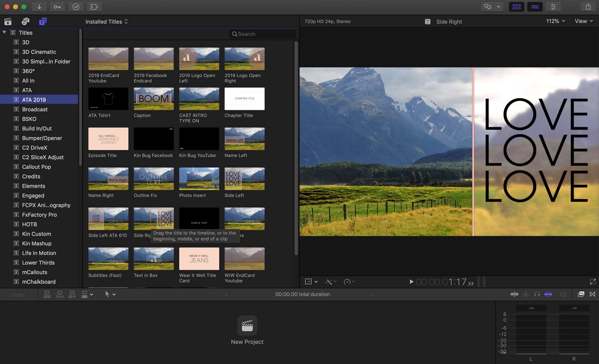Toggle video skimming in the timeline
Viewport: 599px width, 364px height.
pos(514,294)
